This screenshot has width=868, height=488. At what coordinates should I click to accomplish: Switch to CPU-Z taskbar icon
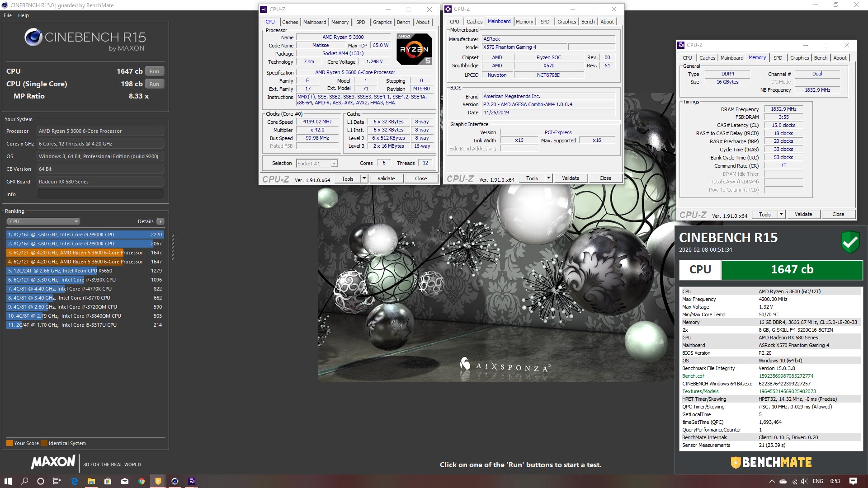click(x=192, y=481)
